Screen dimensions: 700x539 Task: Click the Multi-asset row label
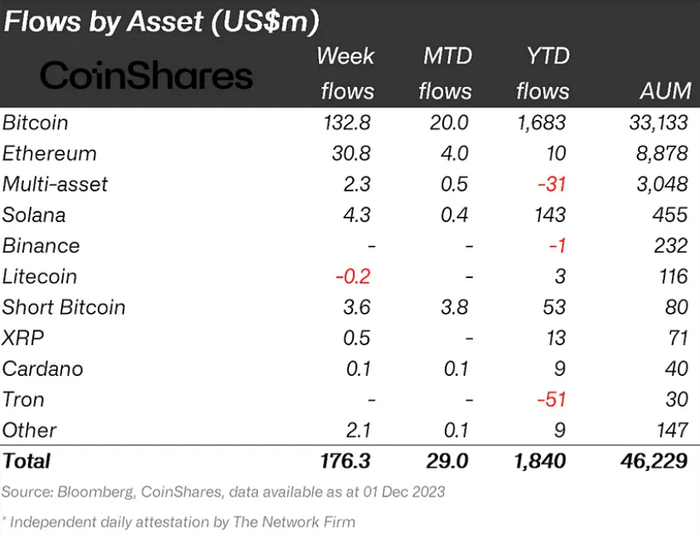tap(56, 184)
